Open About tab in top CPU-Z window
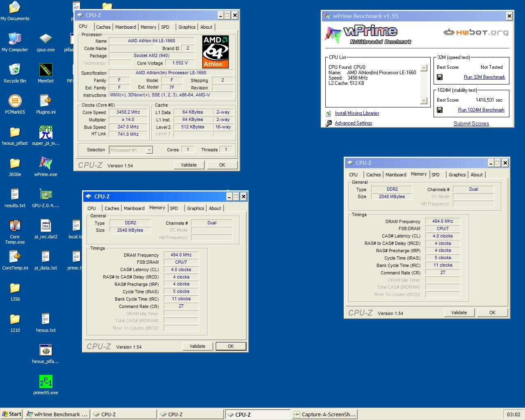Screen dimensions: 525x420 coord(206,27)
